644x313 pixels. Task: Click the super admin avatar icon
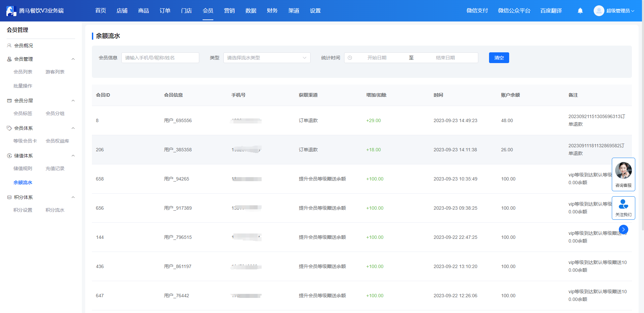point(599,11)
